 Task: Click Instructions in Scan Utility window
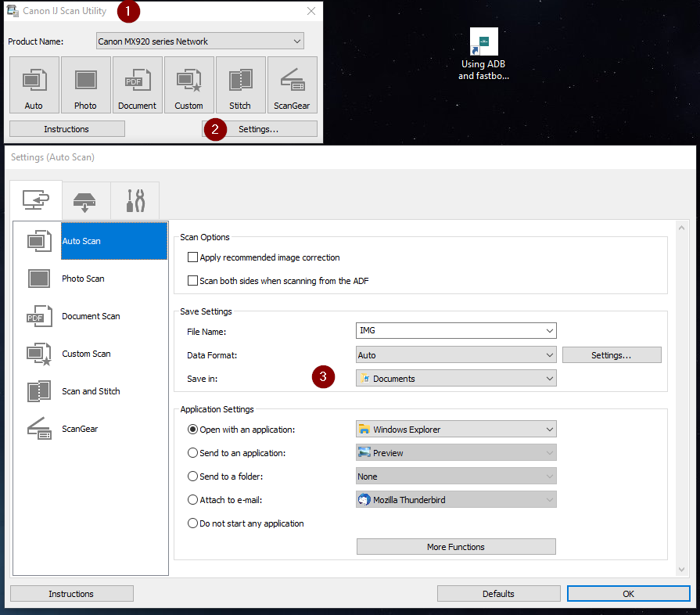point(67,129)
